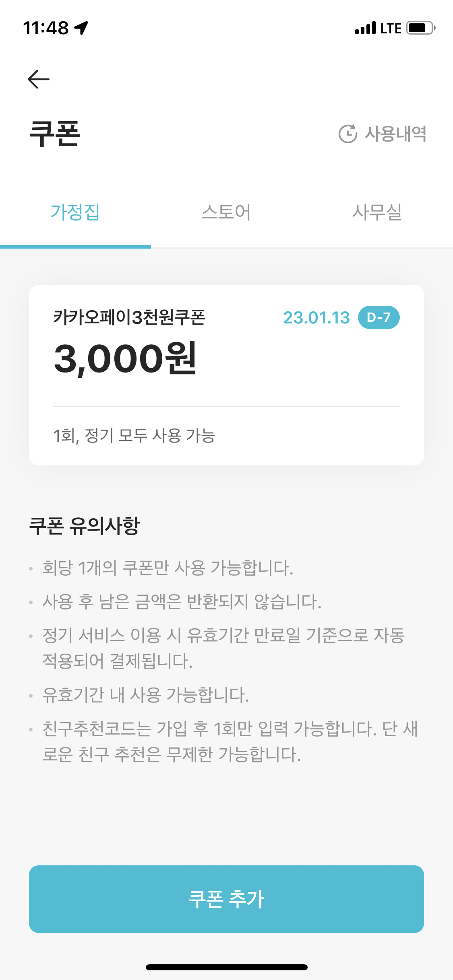This screenshot has width=453, height=980.
Task: Tap the battery icon in status bar
Action: (421, 28)
